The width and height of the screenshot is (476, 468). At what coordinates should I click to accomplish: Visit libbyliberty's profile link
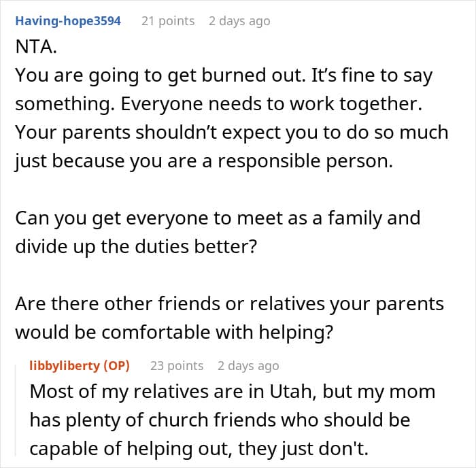pyautogui.click(x=65, y=365)
